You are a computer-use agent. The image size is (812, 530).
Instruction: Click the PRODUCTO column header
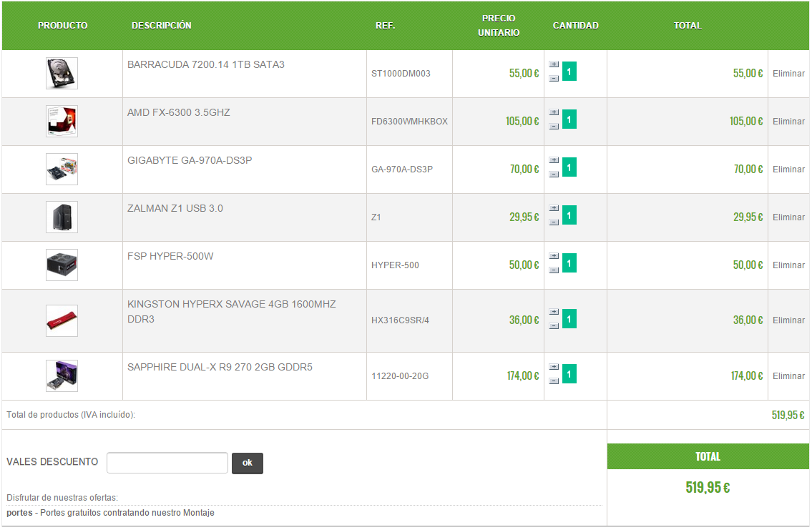(63, 25)
